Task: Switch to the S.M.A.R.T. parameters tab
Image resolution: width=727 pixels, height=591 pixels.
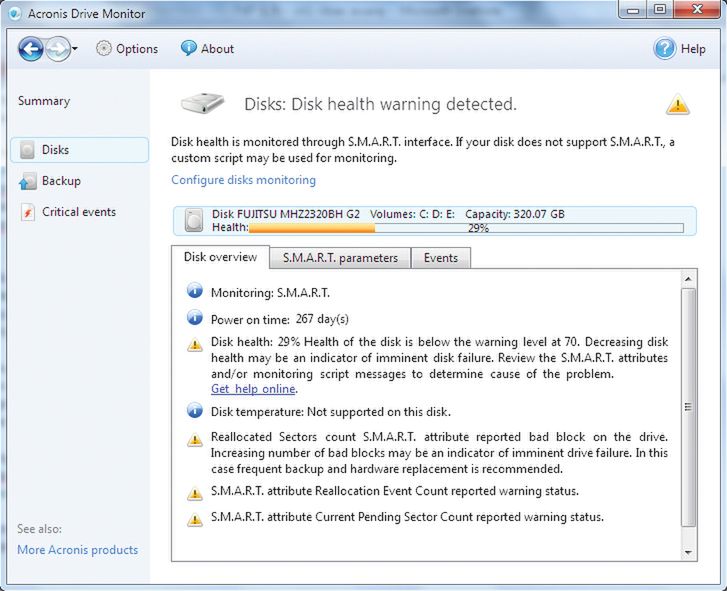Action: pos(340,258)
